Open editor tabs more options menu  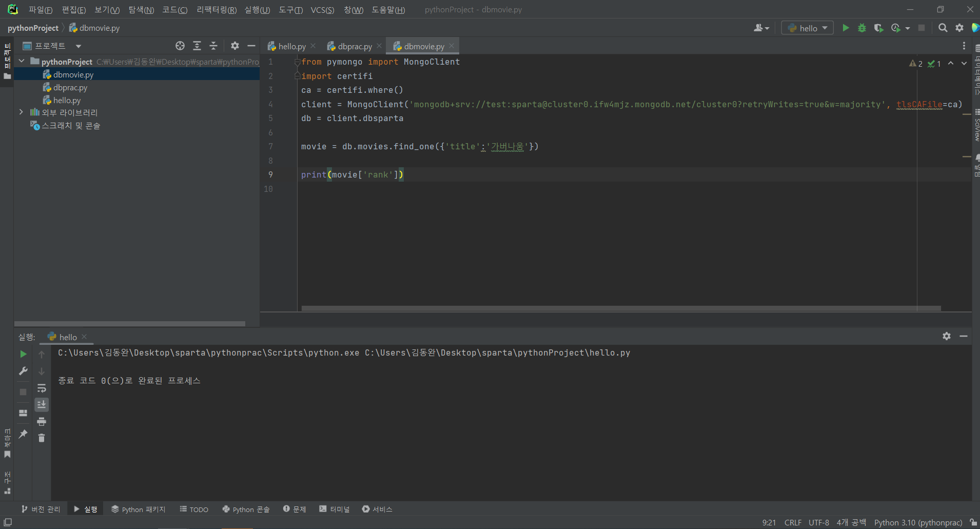964,46
